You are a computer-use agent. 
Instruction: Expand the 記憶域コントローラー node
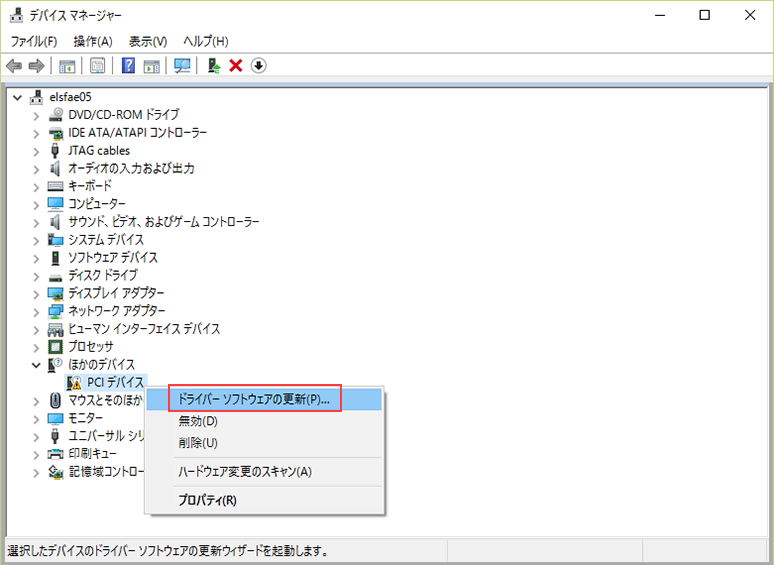click(x=36, y=472)
